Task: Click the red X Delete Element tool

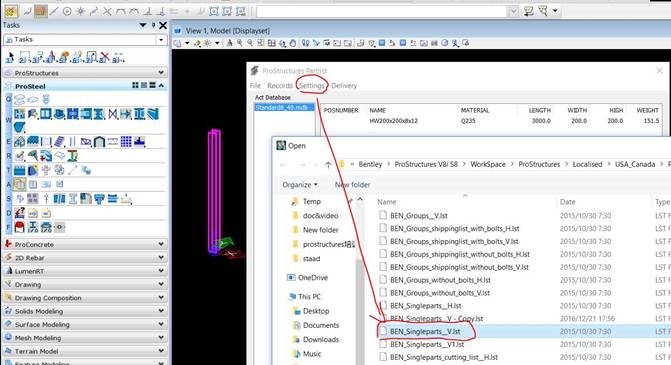Action: tap(104, 56)
